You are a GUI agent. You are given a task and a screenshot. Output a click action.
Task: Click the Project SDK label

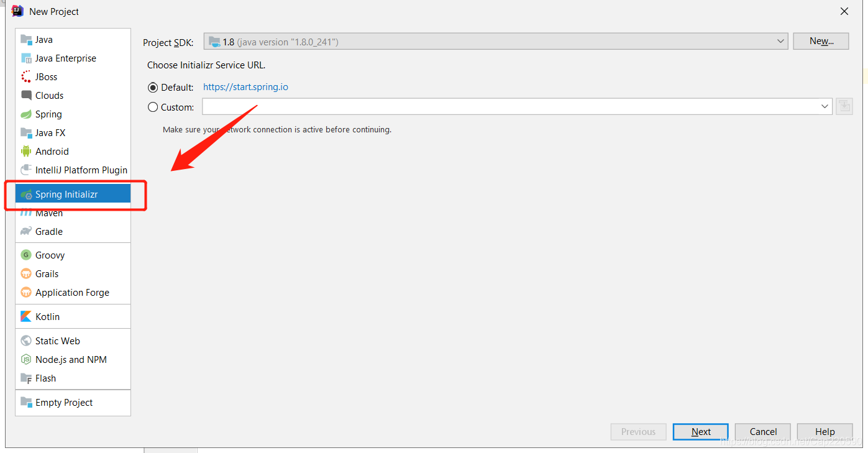[x=168, y=43]
